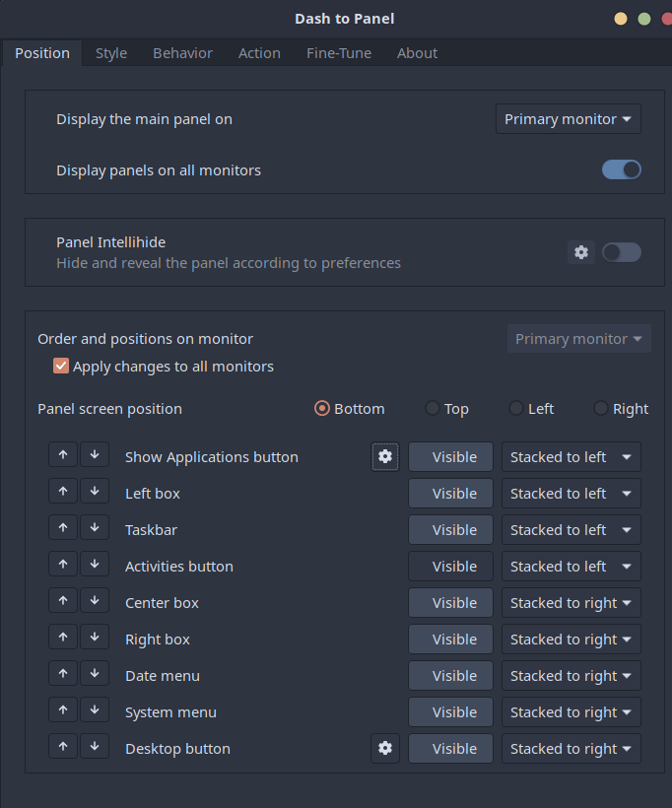Select Top as panel screen position
The height and width of the screenshot is (808, 672).
pos(432,408)
